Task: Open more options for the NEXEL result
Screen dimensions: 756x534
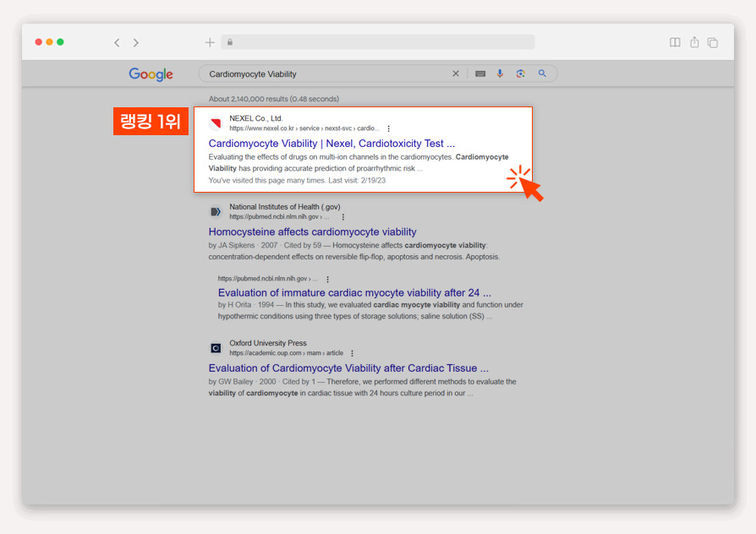Action: coord(389,128)
